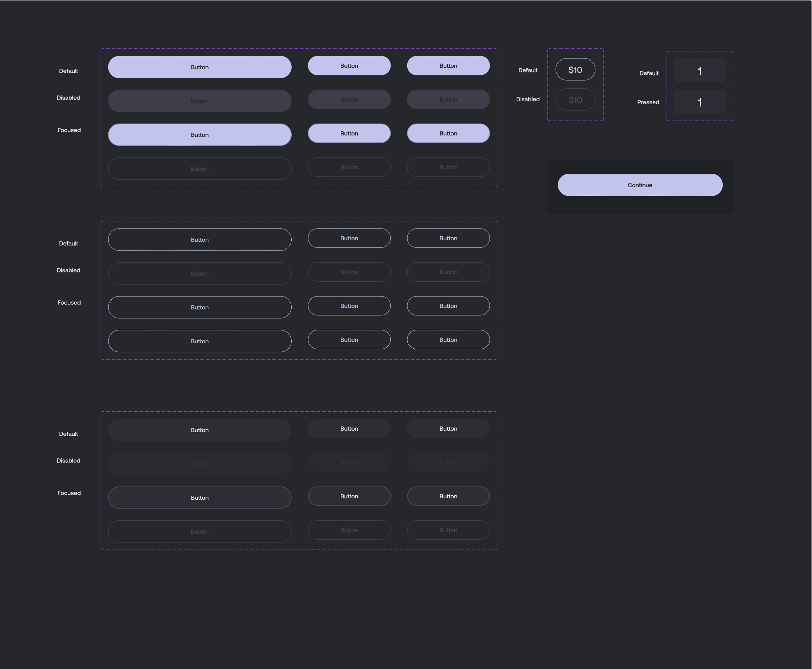812x669 pixels.
Task: Click middle lavender filled button in Focused row
Action: click(x=349, y=133)
